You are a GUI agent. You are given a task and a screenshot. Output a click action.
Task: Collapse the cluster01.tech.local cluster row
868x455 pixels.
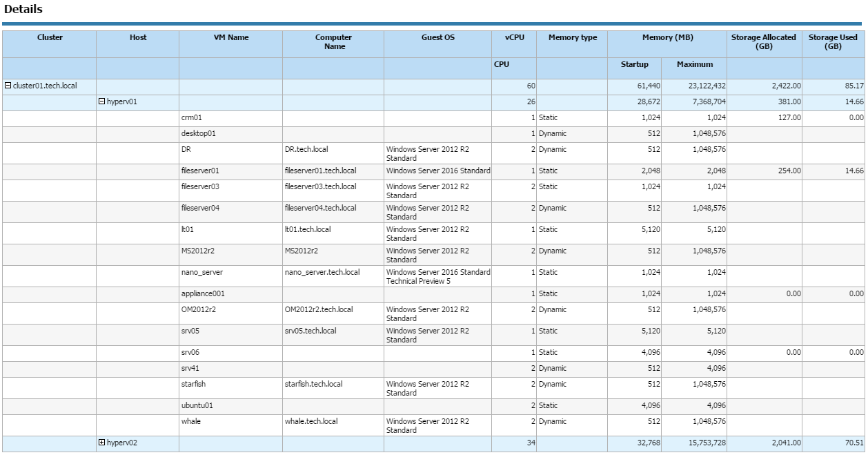8,86
